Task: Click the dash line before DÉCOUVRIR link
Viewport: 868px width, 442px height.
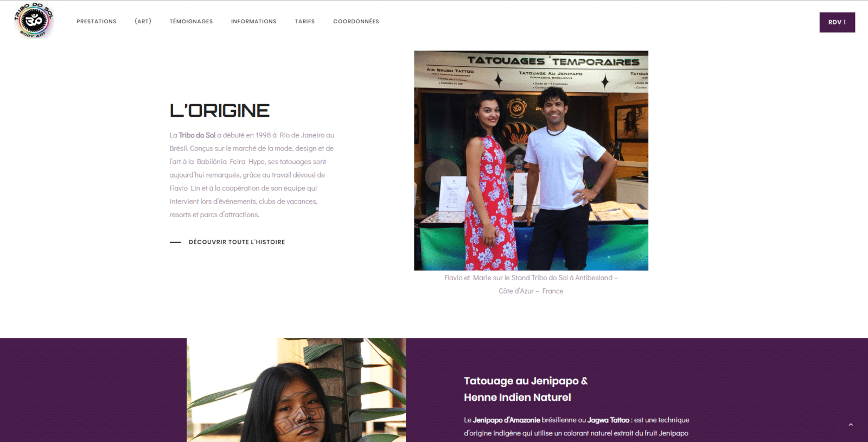Action: (x=175, y=242)
